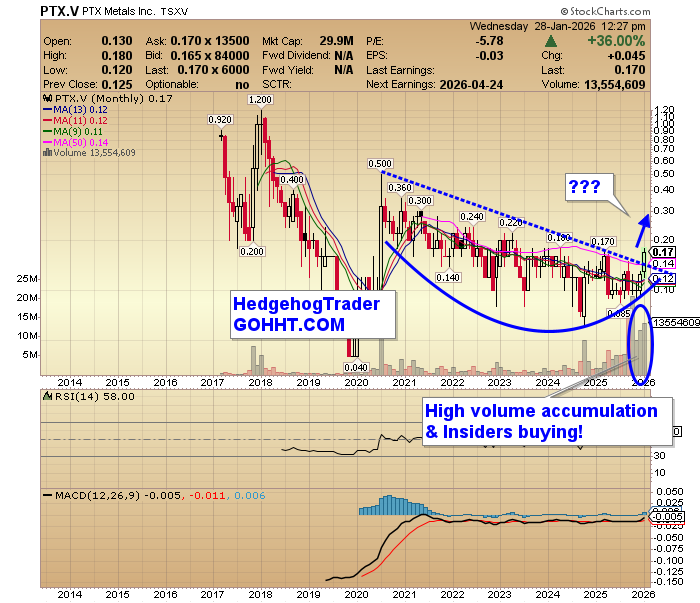Click the blue MACD histogram value 0.006
The image size is (700, 603).
250,496
